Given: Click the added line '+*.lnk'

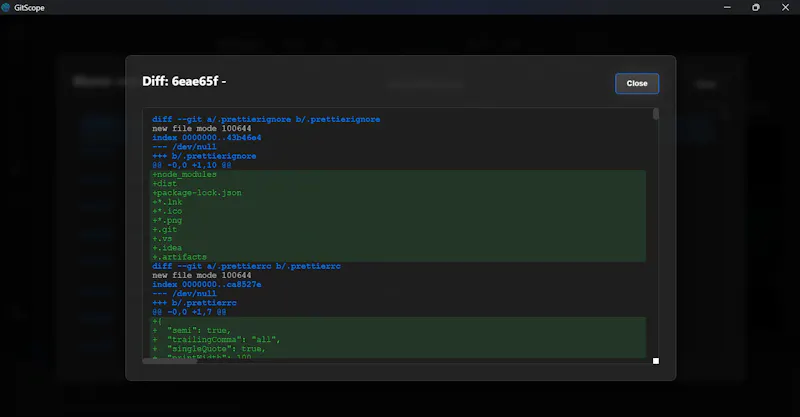Looking at the screenshot, I should point(398,202).
